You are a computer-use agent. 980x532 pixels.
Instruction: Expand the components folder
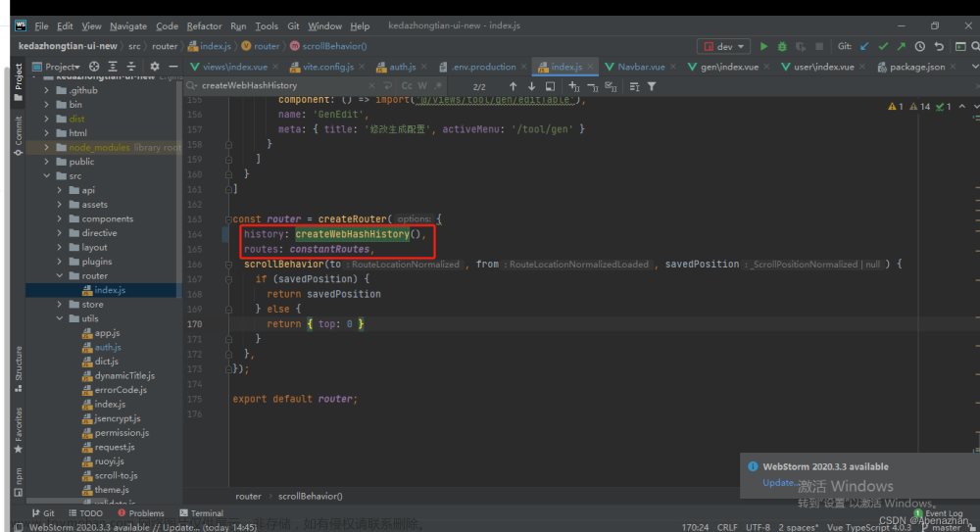coord(60,218)
